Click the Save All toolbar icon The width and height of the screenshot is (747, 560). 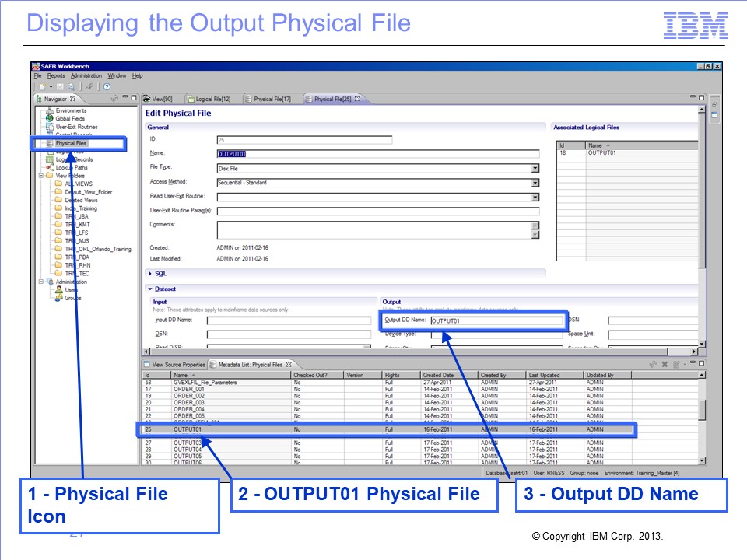point(71,86)
